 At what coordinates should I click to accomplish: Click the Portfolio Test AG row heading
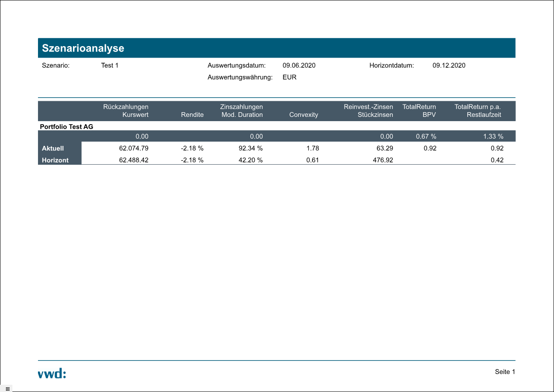pos(67,127)
